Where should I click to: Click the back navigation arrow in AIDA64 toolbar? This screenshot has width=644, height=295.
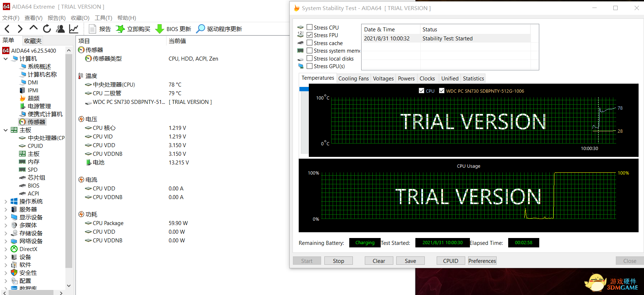point(7,29)
